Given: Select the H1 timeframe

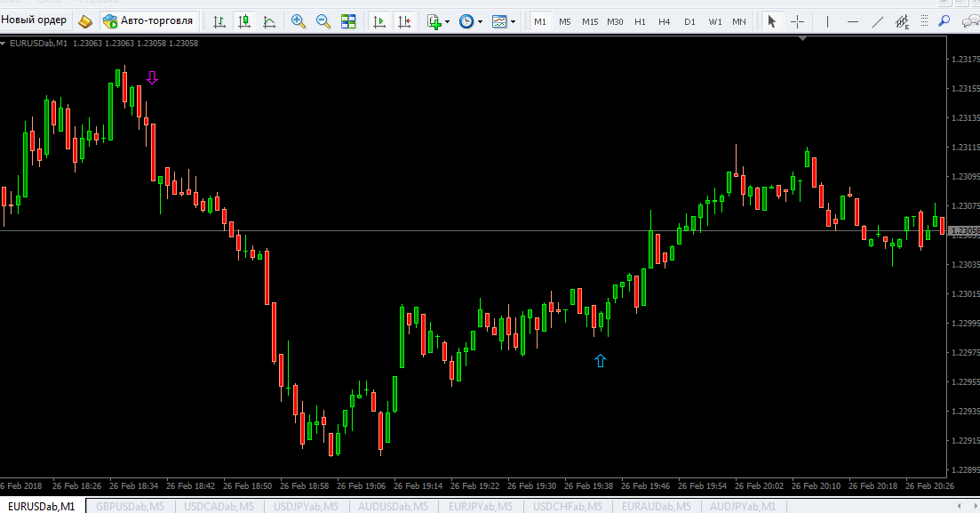Looking at the screenshot, I should pos(640,21).
